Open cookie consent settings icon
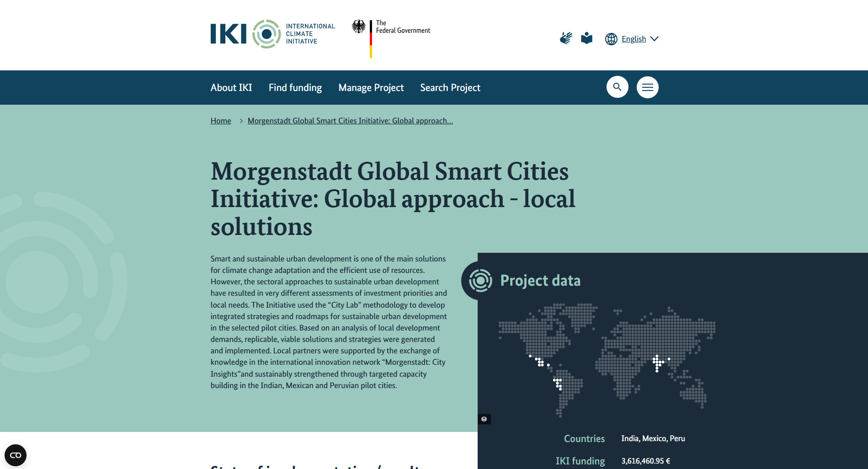This screenshot has width=868, height=469. click(16, 455)
